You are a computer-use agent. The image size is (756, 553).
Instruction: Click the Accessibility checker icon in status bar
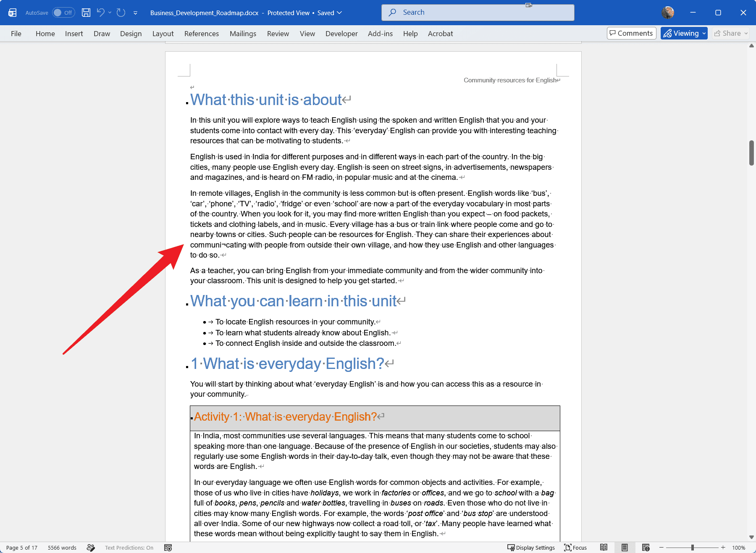91,548
